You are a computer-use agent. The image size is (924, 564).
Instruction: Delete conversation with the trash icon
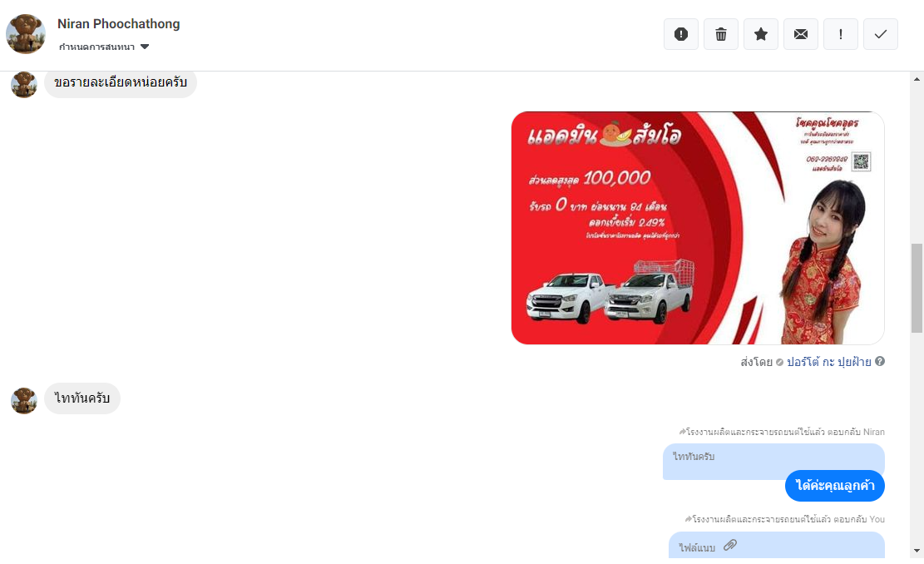pyautogui.click(x=721, y=34)
